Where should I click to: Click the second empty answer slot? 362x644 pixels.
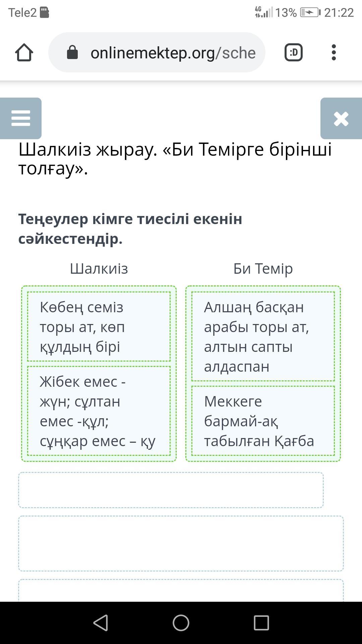click(x=181, y=543)
